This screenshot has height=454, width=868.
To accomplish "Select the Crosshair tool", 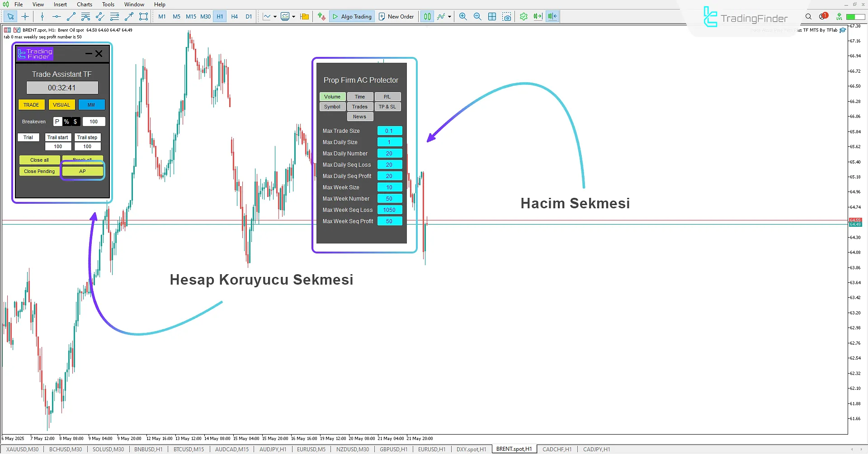I will coord(25,16).
